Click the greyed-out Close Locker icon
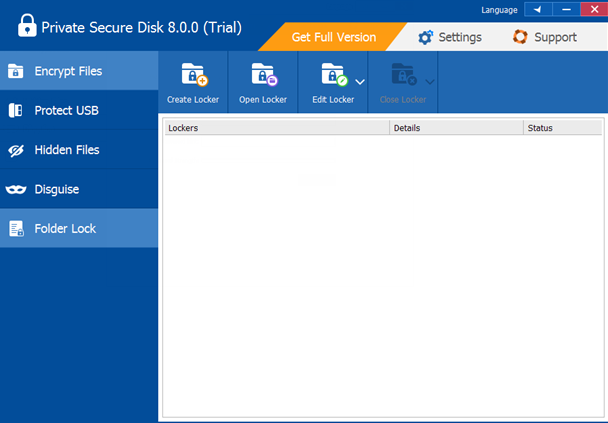Viewport: 608px width, 423px height. [403, 75]
